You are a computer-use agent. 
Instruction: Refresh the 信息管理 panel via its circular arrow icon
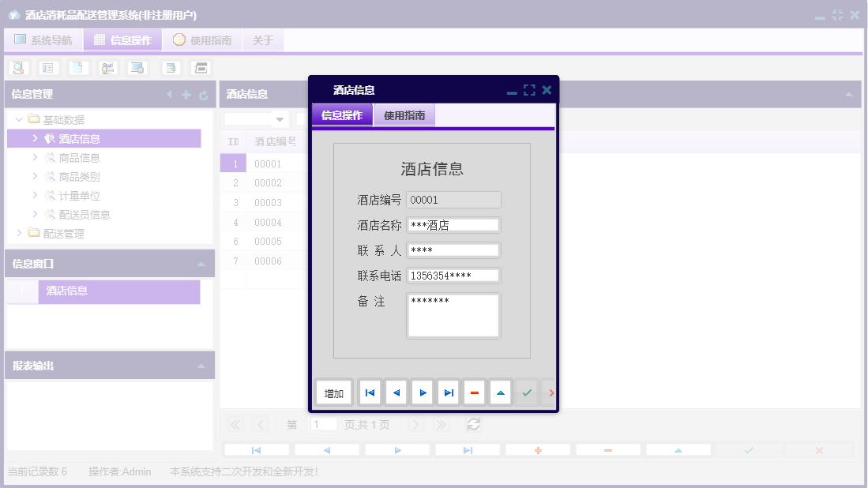pos(205,94)
